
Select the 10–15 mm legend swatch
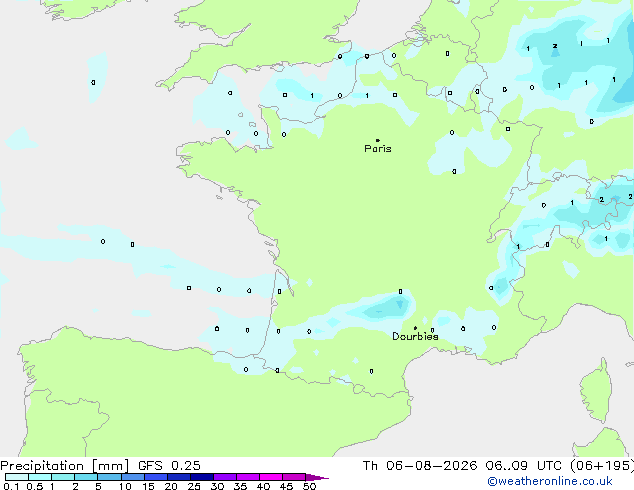[132, 477]
